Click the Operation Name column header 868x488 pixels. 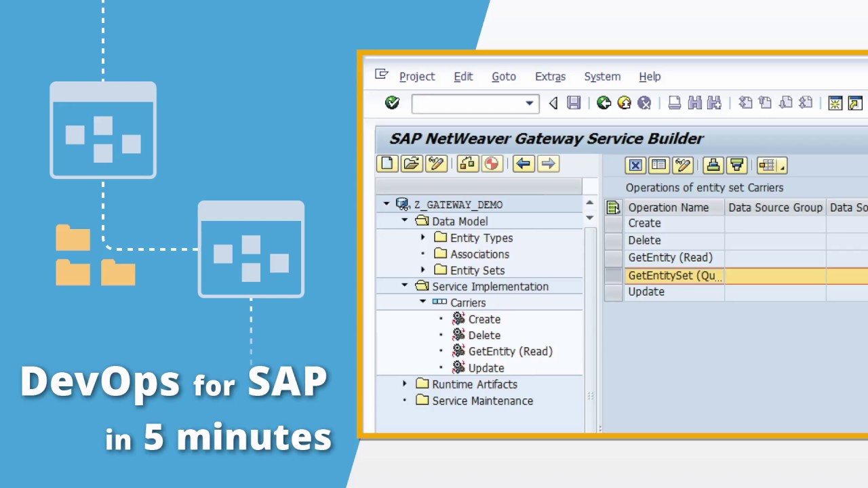click(674, 207)
